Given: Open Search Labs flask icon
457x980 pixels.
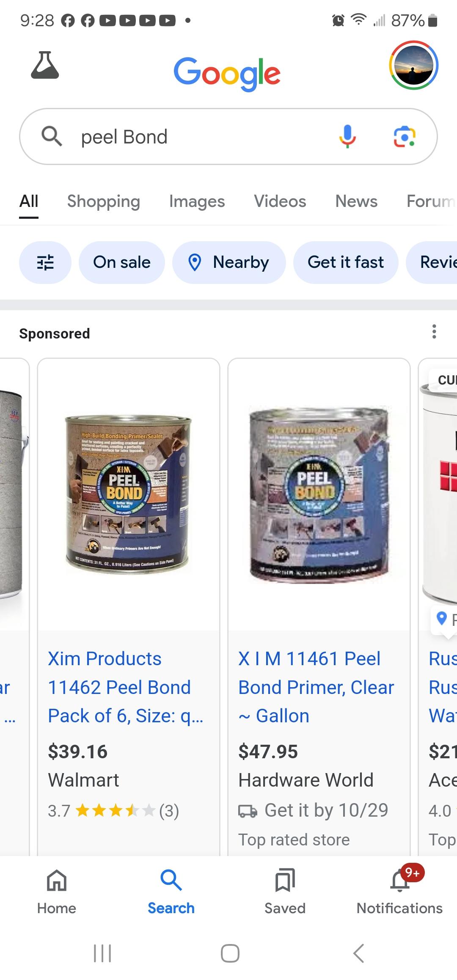Looking at the screenshot, I should point(45,65).
